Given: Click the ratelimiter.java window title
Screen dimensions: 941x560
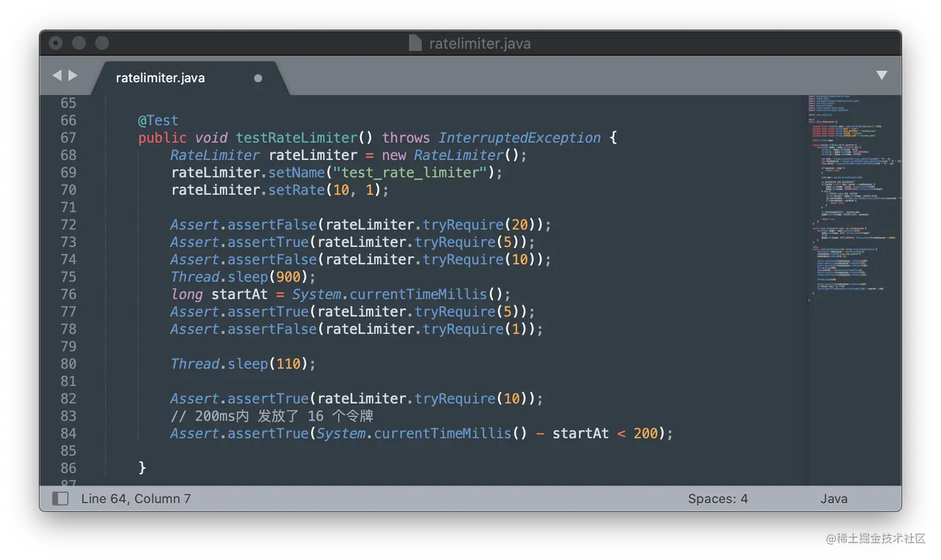Looking at the screenshot, I should tap(480, 44).
